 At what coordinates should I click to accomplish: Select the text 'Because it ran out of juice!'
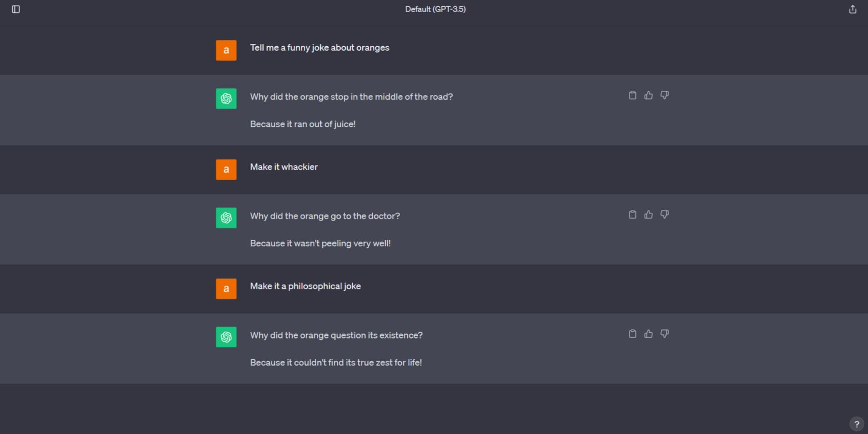coord(302,124)
